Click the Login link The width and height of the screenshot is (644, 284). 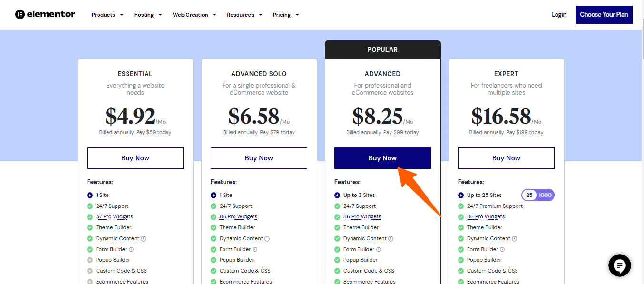pos(559,14)
